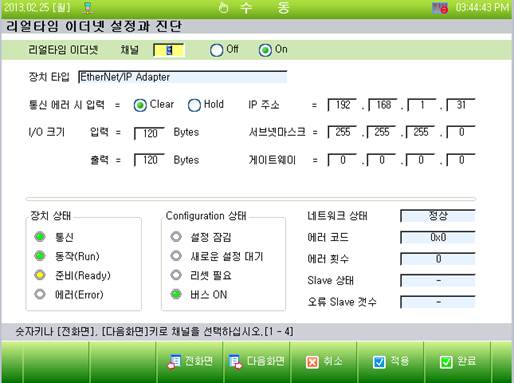Viewport: 514px width, 383px height.
Task: Click the IP address last octet 31
Action: (x=461, y=105)
